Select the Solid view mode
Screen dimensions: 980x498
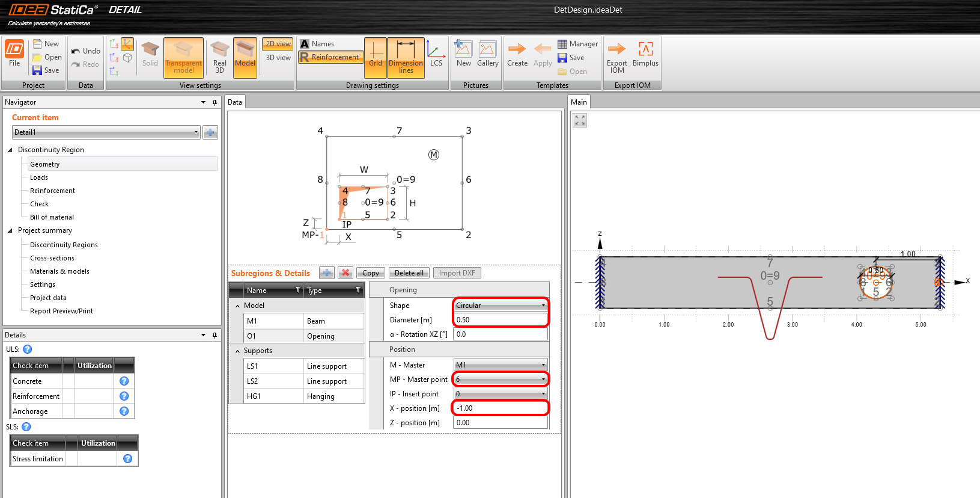point(150,55)
